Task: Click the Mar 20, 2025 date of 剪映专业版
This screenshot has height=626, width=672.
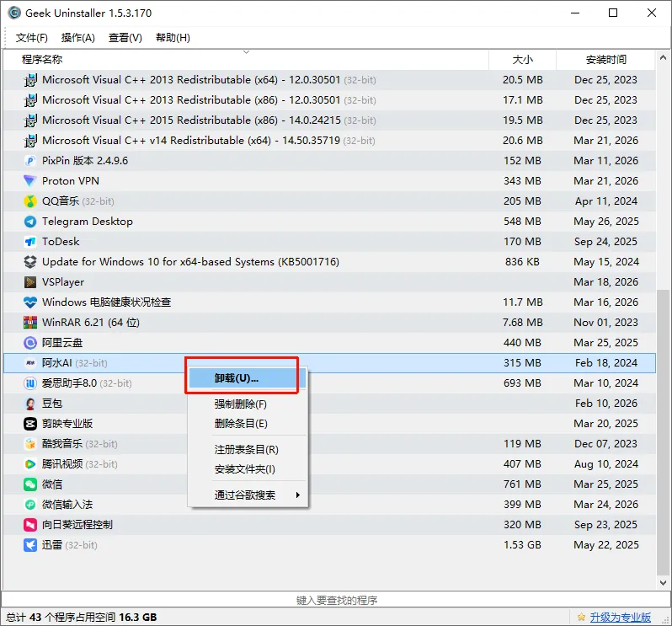Action: [x=606, y=424]
